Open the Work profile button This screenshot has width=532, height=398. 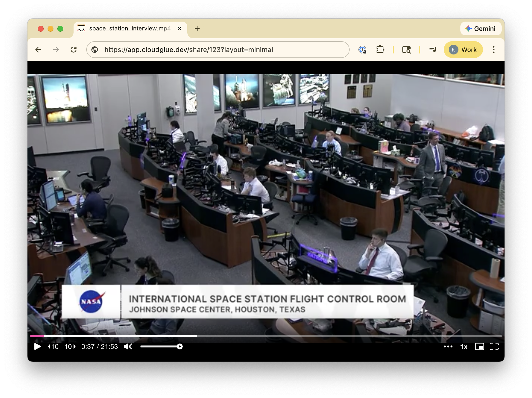(463, 50)
